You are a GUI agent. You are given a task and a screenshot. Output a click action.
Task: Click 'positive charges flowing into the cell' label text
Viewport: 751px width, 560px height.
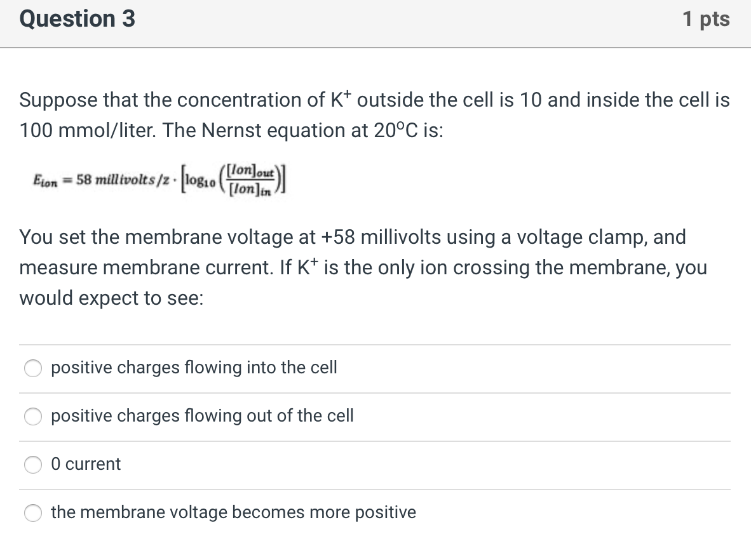coord(194,368)
